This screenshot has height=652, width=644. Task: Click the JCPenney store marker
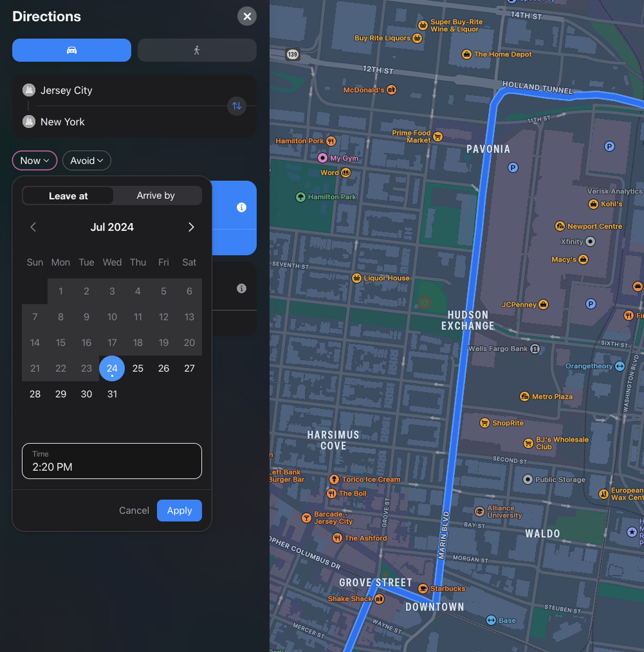pos(543,305)
